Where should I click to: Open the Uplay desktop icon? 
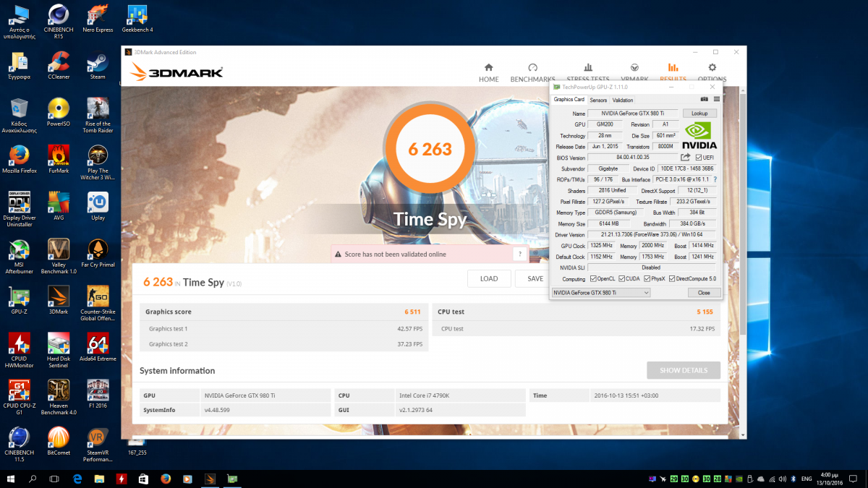(x=98, y=205)
